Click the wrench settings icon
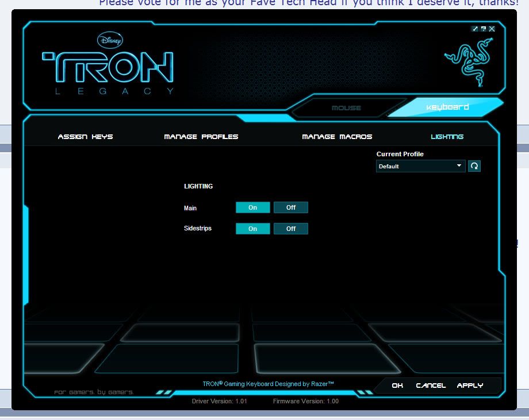529x420 pixels. (475, 29)
